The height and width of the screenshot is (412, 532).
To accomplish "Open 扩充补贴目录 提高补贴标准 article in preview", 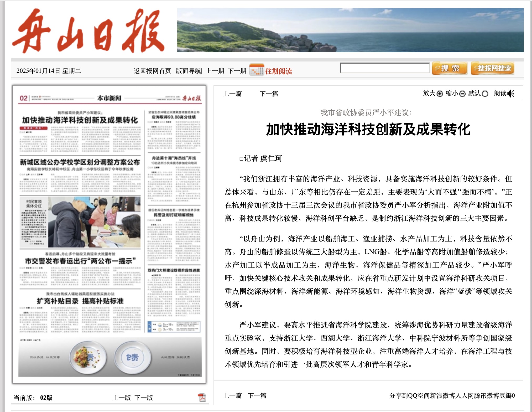I will tap(80, 301).
